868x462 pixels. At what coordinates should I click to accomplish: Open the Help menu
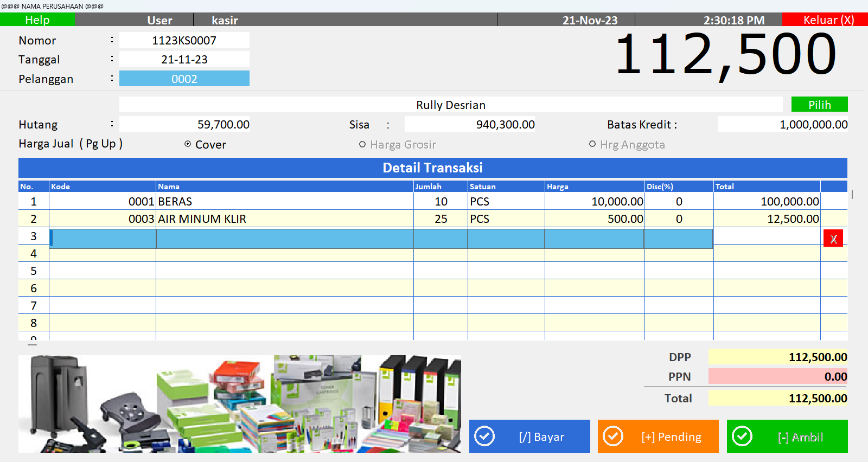tap(37, 20)
